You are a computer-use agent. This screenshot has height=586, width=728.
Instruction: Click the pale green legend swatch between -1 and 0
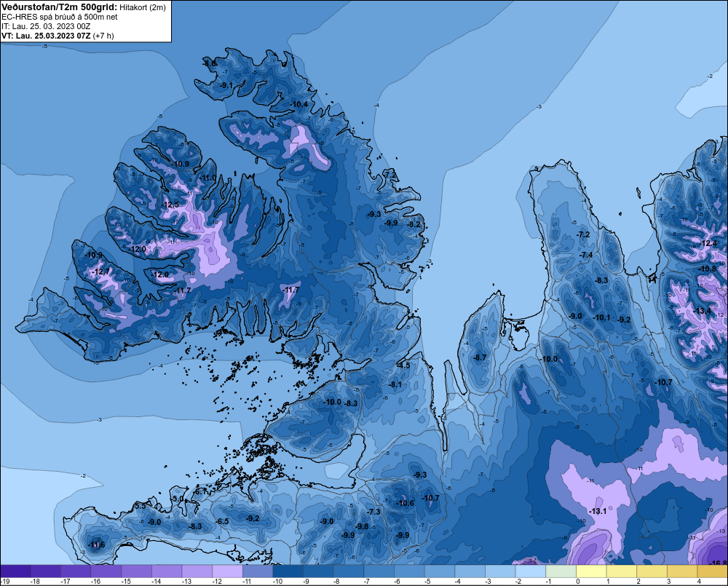561,571
